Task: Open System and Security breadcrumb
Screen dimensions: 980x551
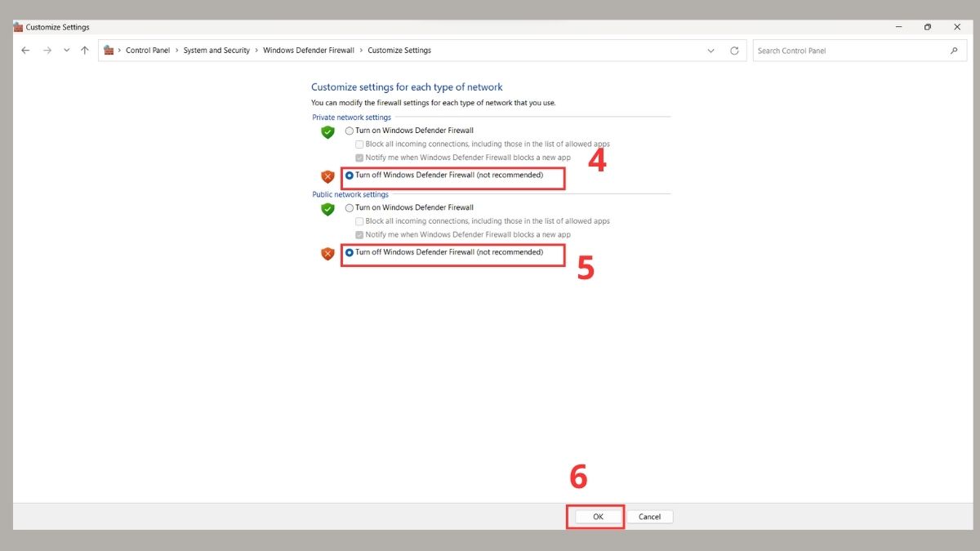Action: (216, 51)
